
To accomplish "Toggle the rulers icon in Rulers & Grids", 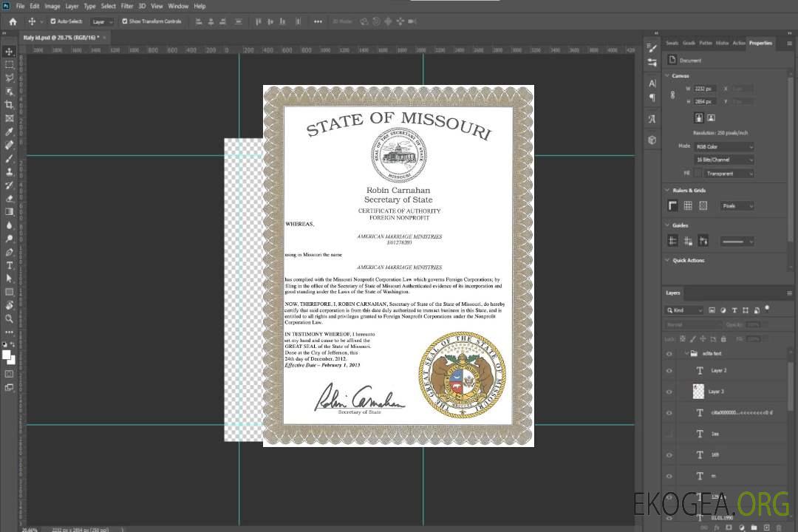I will (672, 205).
